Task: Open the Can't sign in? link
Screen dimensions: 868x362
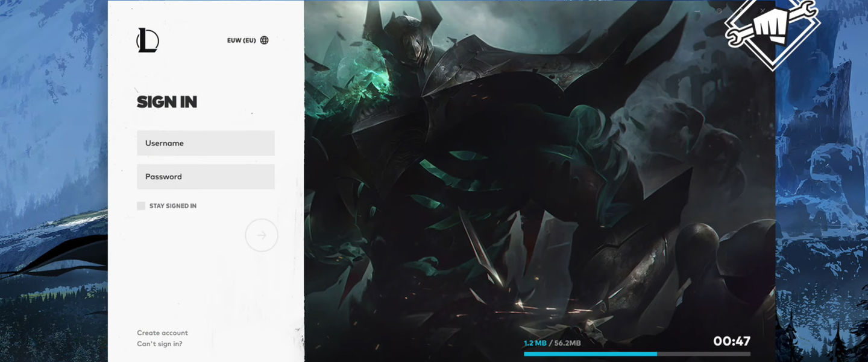Action: coord(159,344)
